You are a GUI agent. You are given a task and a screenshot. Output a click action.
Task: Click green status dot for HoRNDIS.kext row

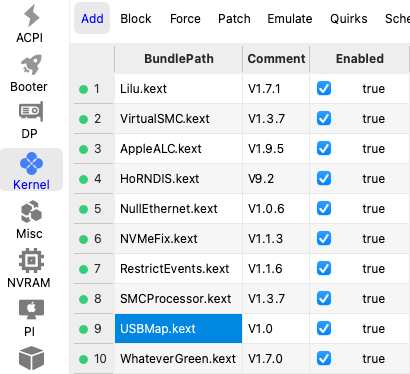click(x=83, y=179)
